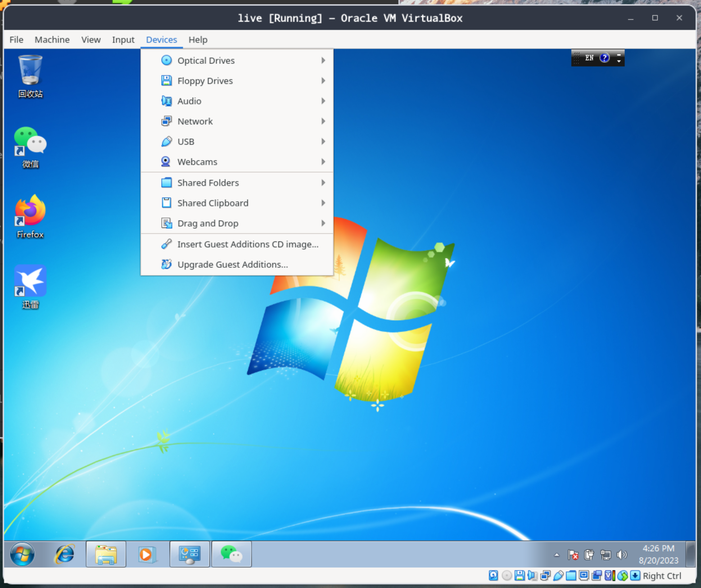The width and height of the screenshot is (701, 588).
Task: Open the Help menu
Action: [198, 40]
